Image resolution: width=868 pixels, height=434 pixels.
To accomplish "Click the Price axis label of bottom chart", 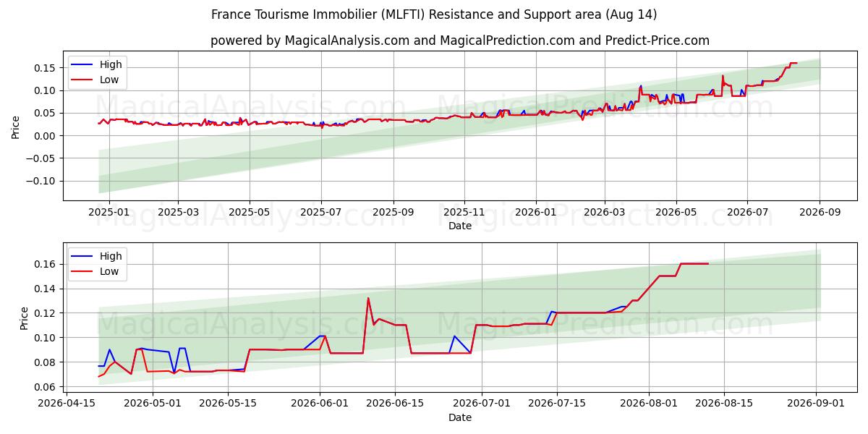I will pyautogui.click(x=25, y=318).
